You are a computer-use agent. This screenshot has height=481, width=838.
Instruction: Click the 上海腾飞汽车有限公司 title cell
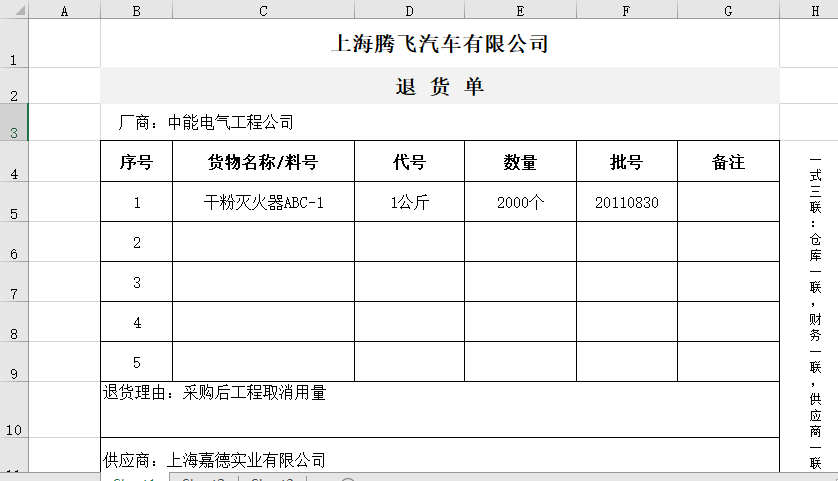coord(439,44)
